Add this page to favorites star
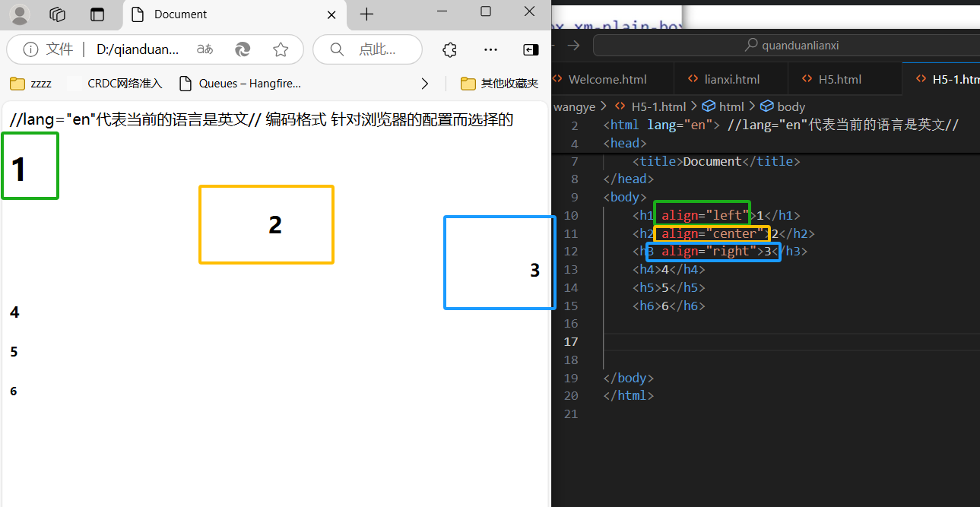 click(281, 49)
